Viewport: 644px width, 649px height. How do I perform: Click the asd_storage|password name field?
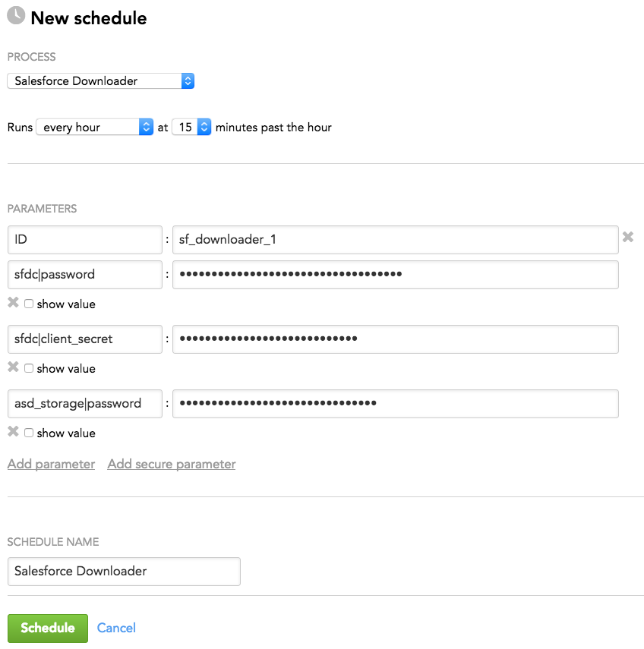click(x=85, y=404)
